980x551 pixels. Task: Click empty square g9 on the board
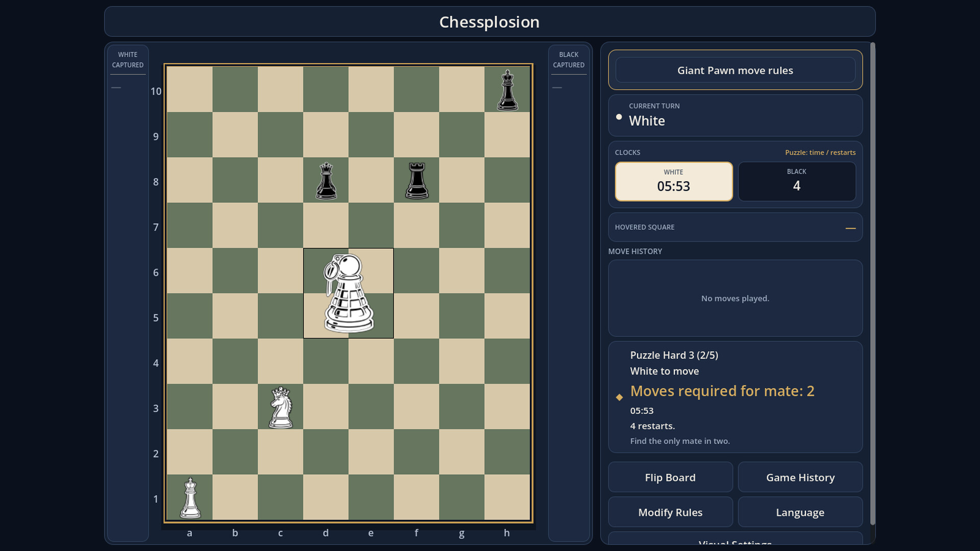click(461, 135)
